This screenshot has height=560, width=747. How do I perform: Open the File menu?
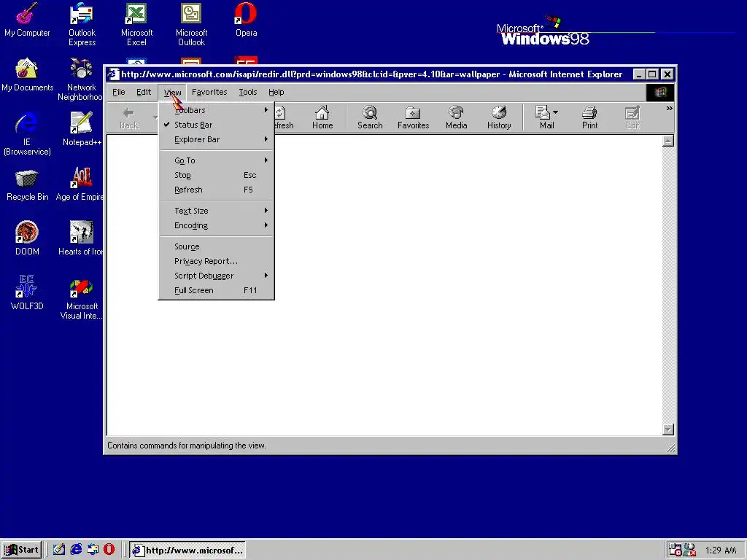pyautogui.click(x=119, y=92)
